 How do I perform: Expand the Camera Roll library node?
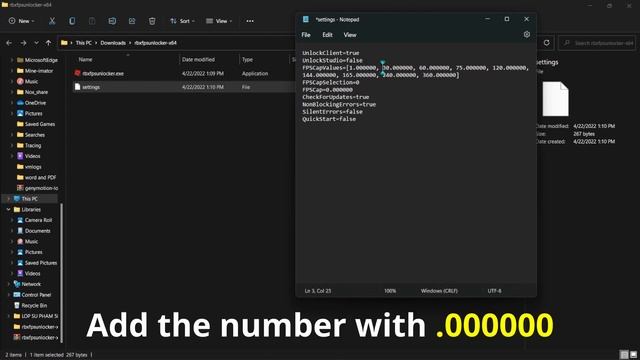pos(12,220)
